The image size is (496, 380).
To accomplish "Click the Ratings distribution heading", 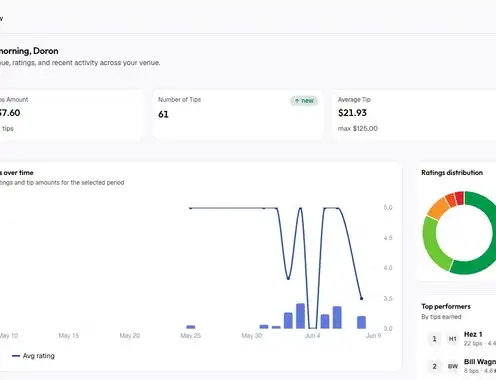I will 452,173.
